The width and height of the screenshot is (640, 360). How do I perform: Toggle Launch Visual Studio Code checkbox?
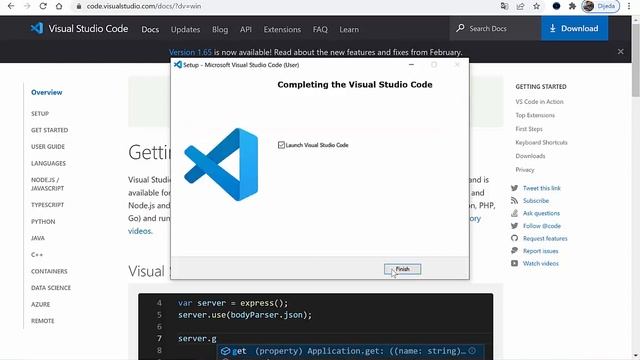tap(281, 145)
